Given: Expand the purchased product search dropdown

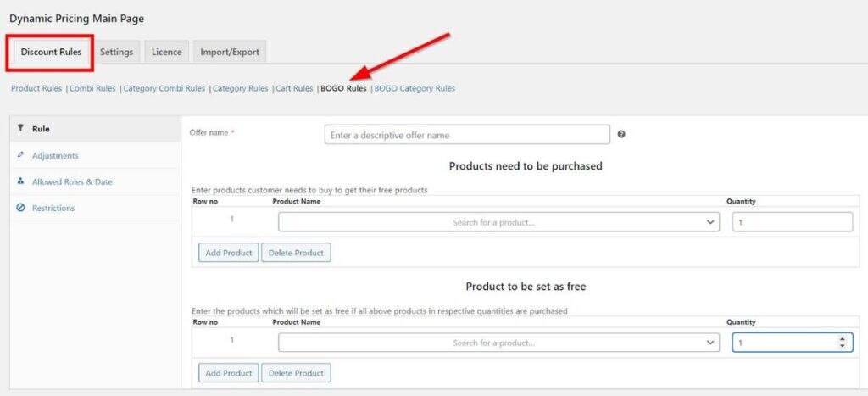Looking at the screenshot, I should coord(710,222).
